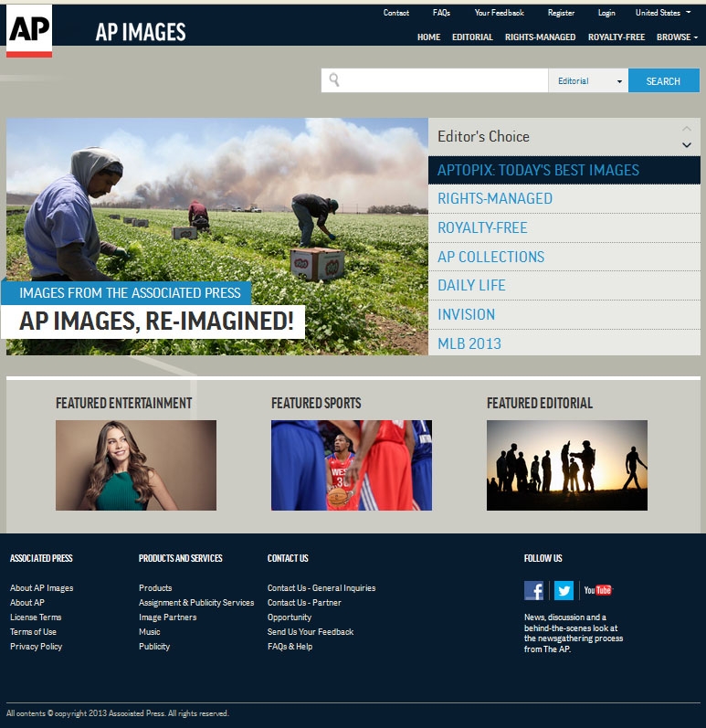706x728 pixels.
Task: Open Featured Sports basketball thumbnail
Action: click(352, 465)
